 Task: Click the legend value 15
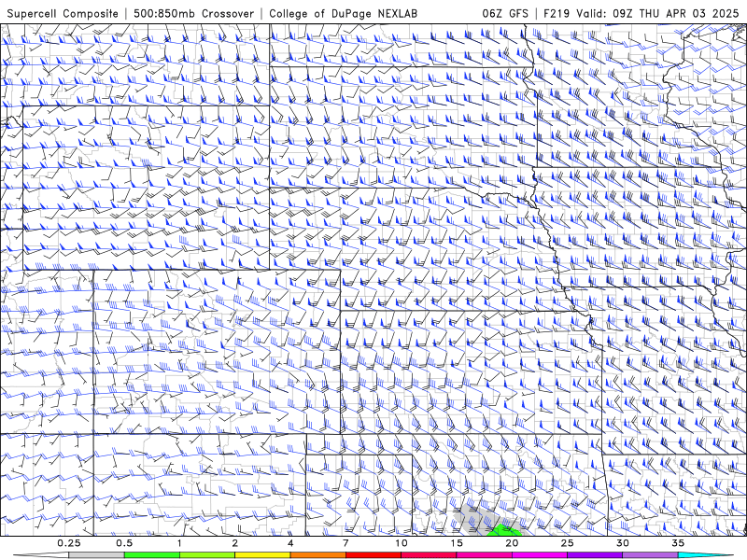coord(457,543)
